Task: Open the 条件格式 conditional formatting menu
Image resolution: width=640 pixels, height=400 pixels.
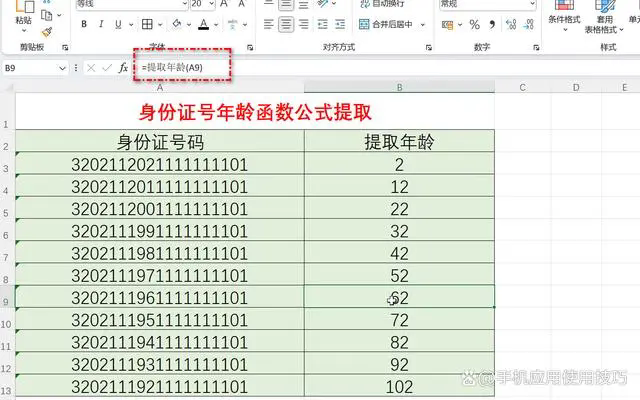Action: 564,19
